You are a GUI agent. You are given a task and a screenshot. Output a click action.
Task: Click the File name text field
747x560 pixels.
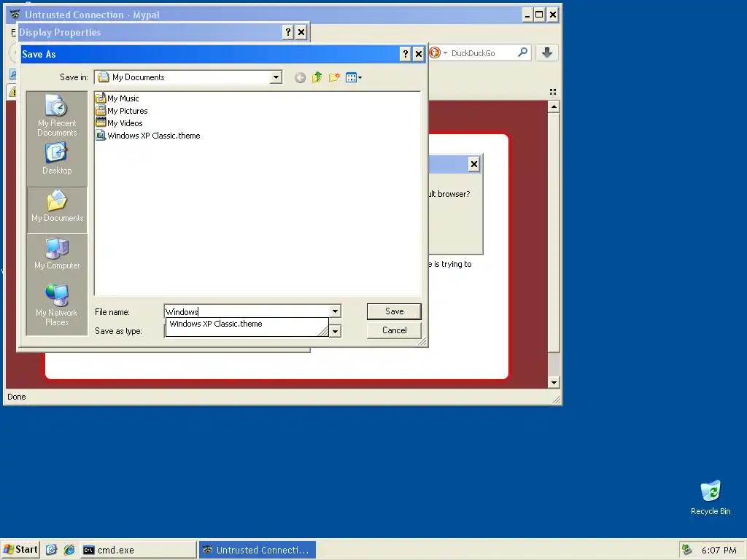pos(247,311)
